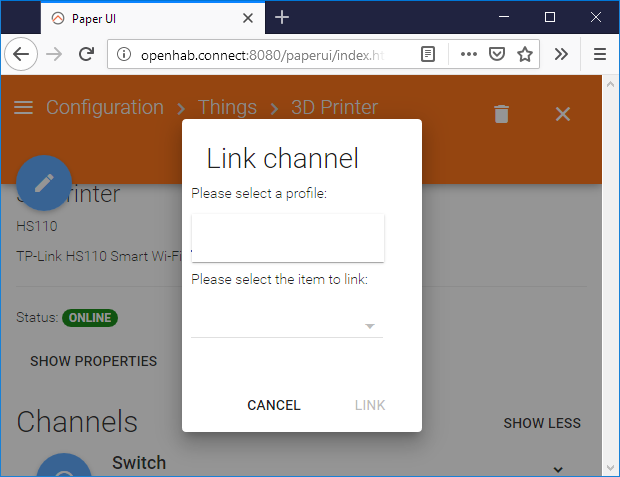Click the LINK button in dialog
The width and height of the screenshot is (620, 477).
[x=370, y=405]
